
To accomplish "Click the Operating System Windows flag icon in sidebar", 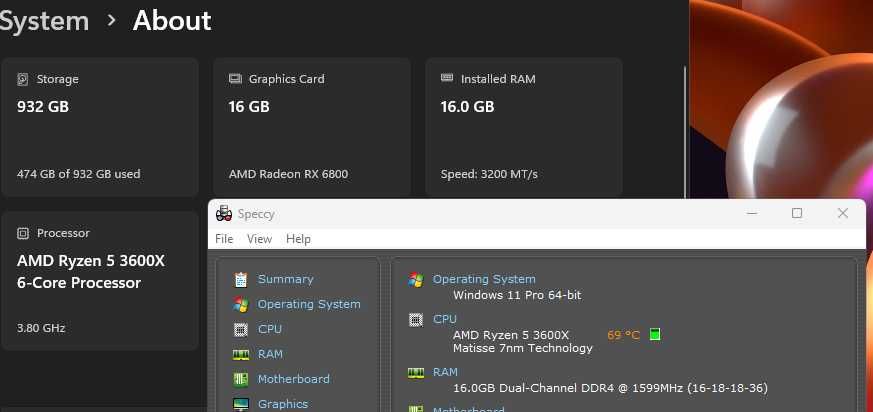I will pyautogui.click(x=241, y=304).
